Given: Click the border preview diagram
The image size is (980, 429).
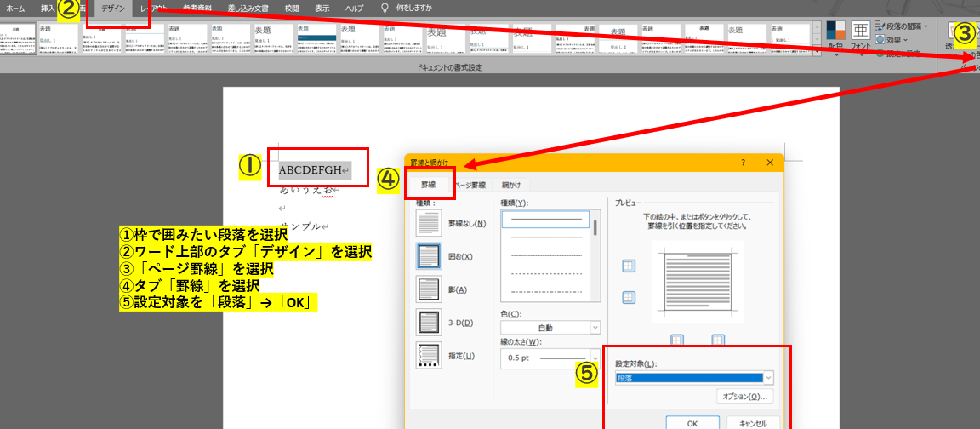Looking at the screenshot, I should click(698, 282).
